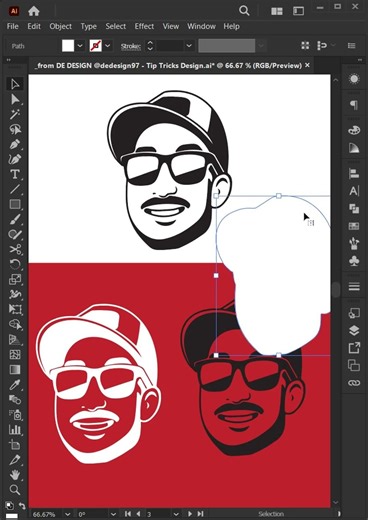Adjust stroke weight stepper arrows
The image size is (368, 520).
pyautogui.click(x=150, y=46)
